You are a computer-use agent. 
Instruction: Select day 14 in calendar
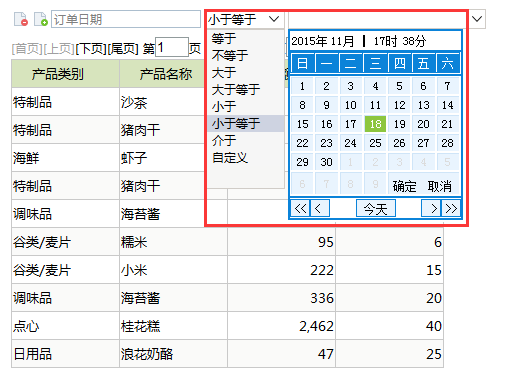(x=447, y=105)
